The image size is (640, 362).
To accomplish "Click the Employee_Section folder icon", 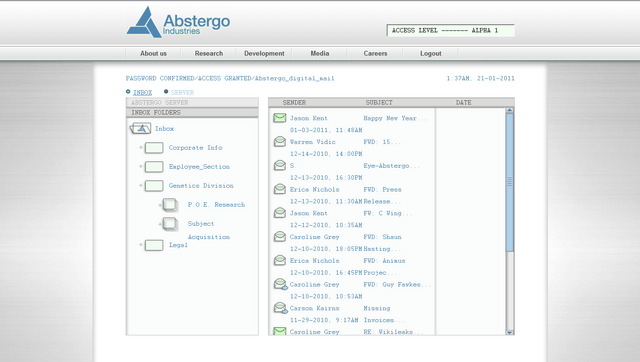I will [154, 167].
